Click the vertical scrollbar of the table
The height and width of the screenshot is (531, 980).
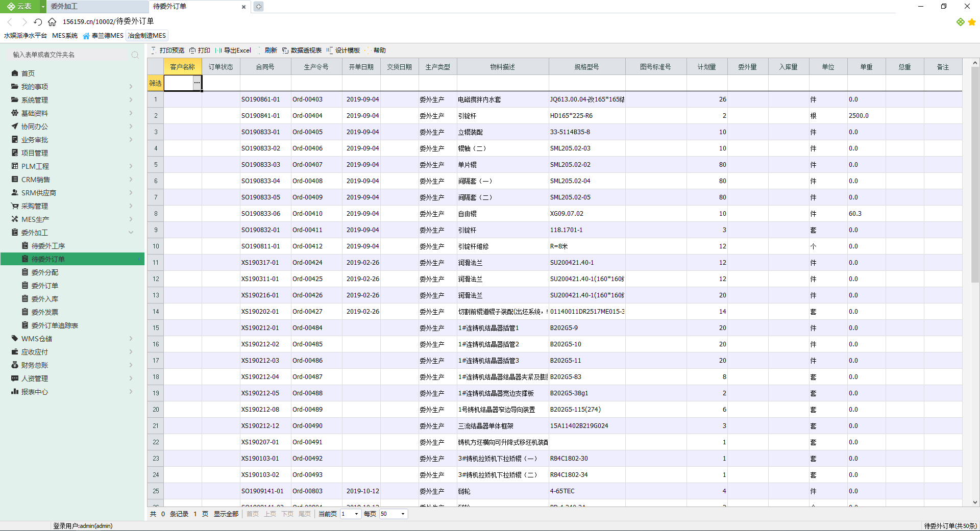(x=975, y=174)
